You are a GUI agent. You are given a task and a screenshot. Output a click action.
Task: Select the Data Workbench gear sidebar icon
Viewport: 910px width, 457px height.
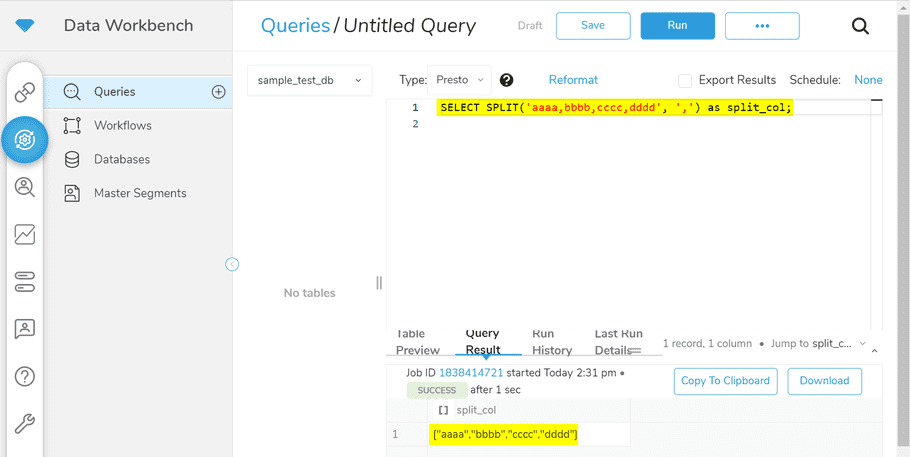pos(24,139)
